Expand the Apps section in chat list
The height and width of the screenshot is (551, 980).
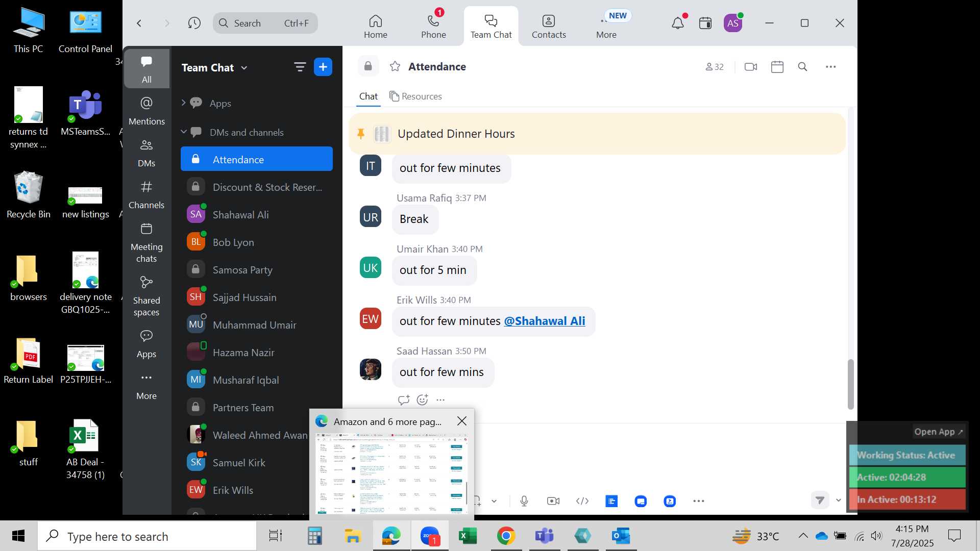(x=183, y=103)
